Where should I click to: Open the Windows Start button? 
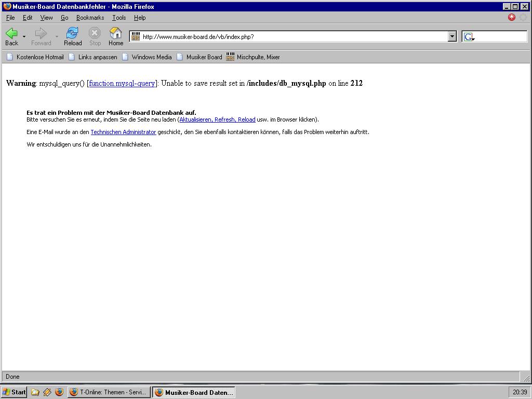14,392
